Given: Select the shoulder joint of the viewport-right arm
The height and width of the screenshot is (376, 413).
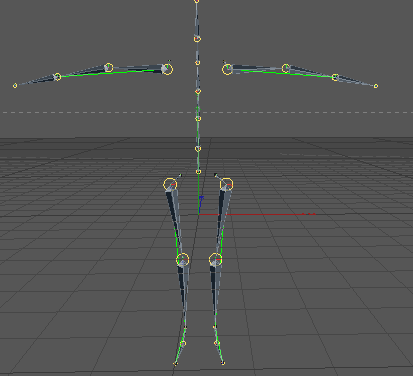Looking at the screenshot, I should click(227, 69).
